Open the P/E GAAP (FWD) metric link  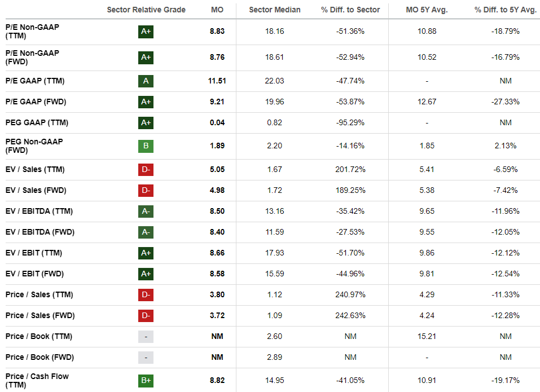point(34,102)
